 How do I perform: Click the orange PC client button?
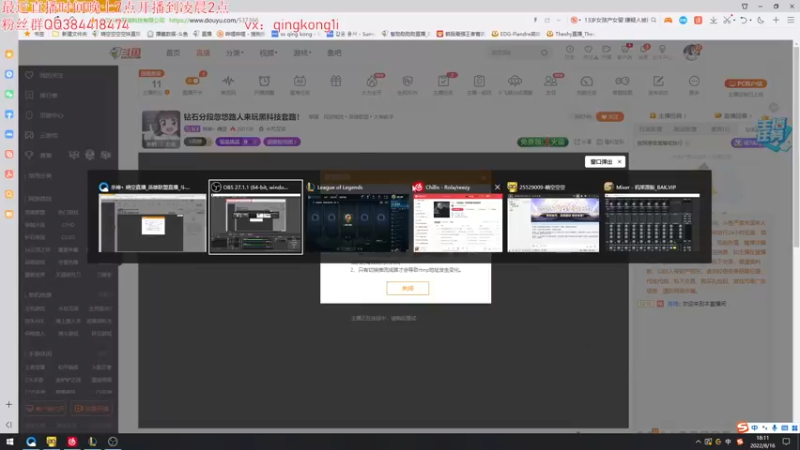(x=745, y=83)
